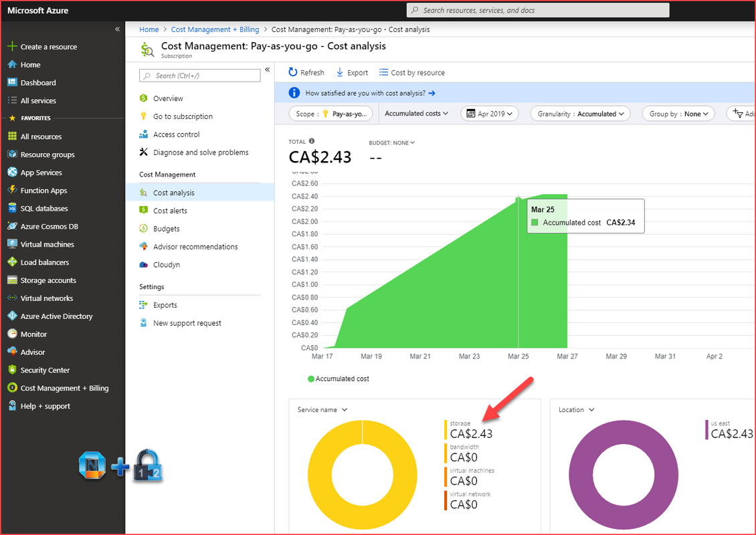Image resolution: width=756 pixels, height=535 pixels.
Task: Click the Mar 25 data point on chart
Action: pyautogui.click(x=518, y=199)
